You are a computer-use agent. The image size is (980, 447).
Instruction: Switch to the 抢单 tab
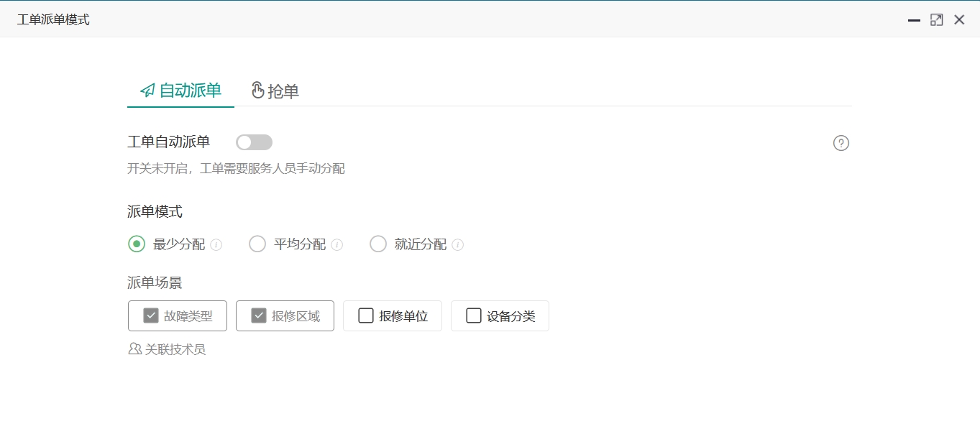click(x=275, y=91)
